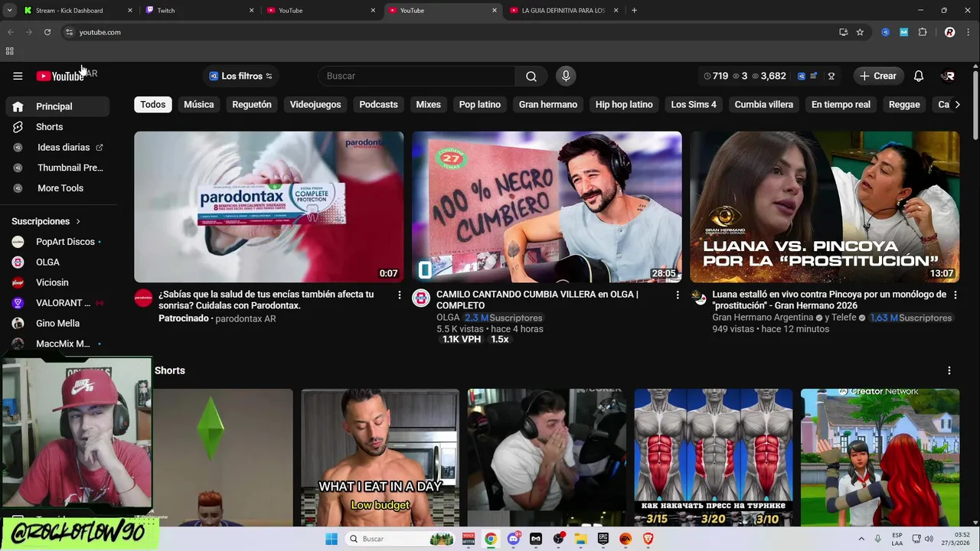Go to the YouTube logo home link
The width and height of the screenshot is (980, 551).
(x=60, y=76)
